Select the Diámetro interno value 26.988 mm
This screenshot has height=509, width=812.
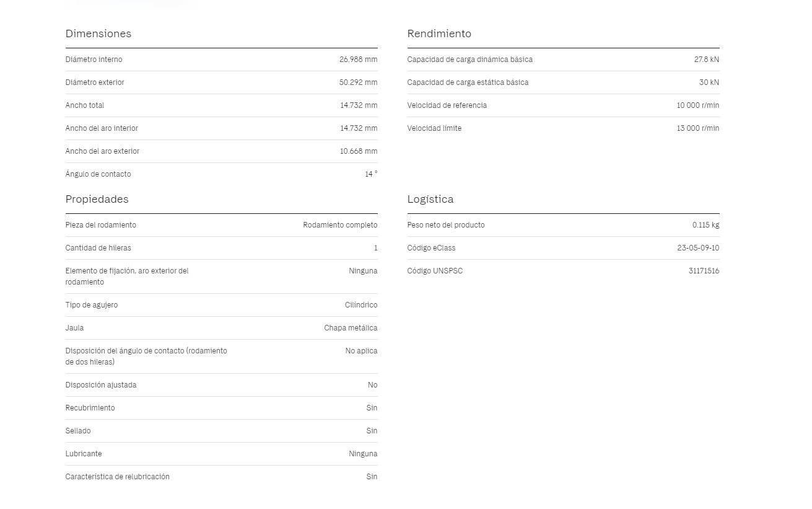pyautogui.click(x=358, y=60)
